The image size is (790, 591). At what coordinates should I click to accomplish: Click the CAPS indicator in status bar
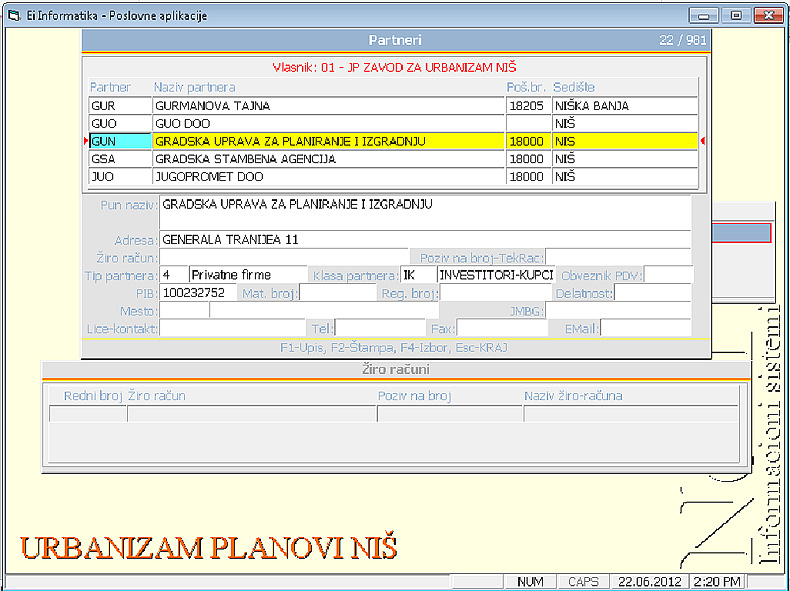[x=583, y=581]
